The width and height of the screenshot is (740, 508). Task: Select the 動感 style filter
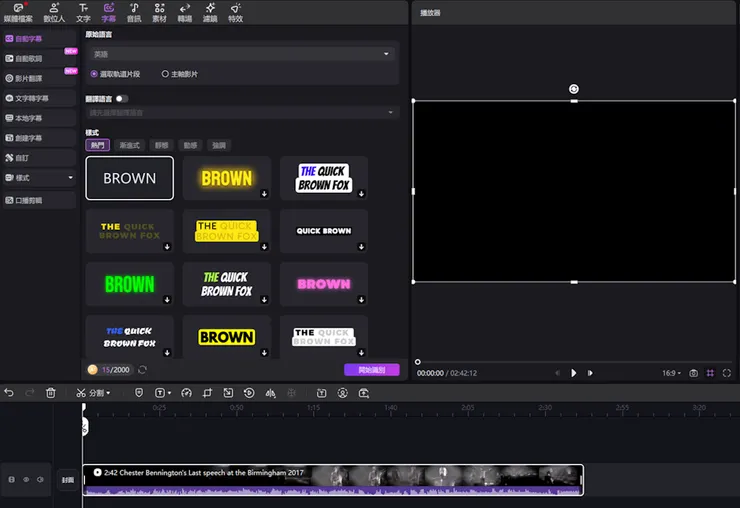[190, 145]
